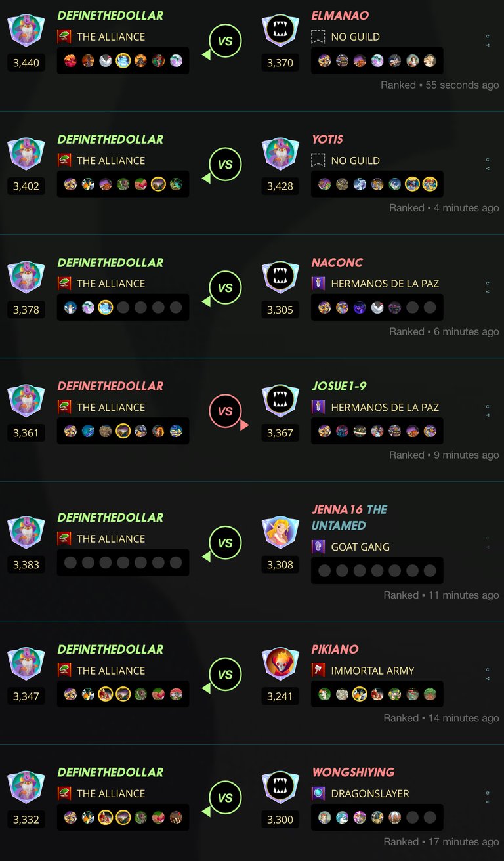Viewport: 504px width, 861px height.
Task: Click the IMMORTAL ARMY guild emblem
Action: point(318,670)
